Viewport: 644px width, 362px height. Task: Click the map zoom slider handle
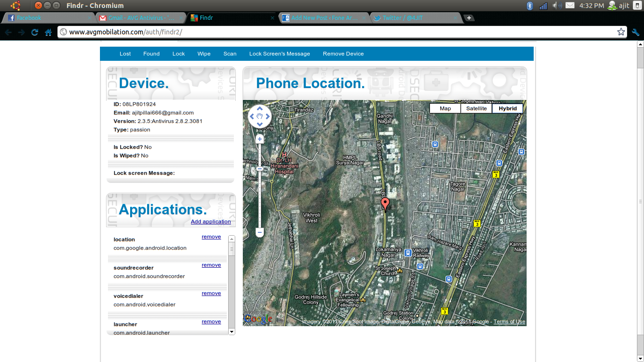click(260, 169)
